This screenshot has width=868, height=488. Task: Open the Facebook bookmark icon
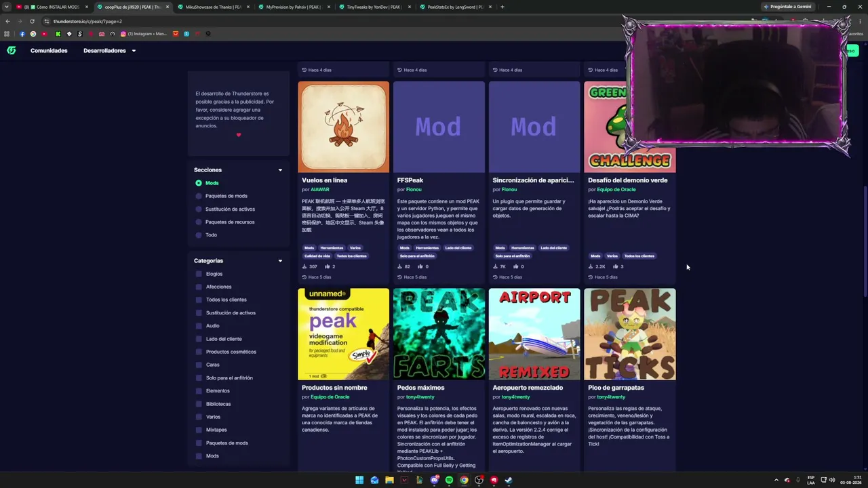point(22,34)
